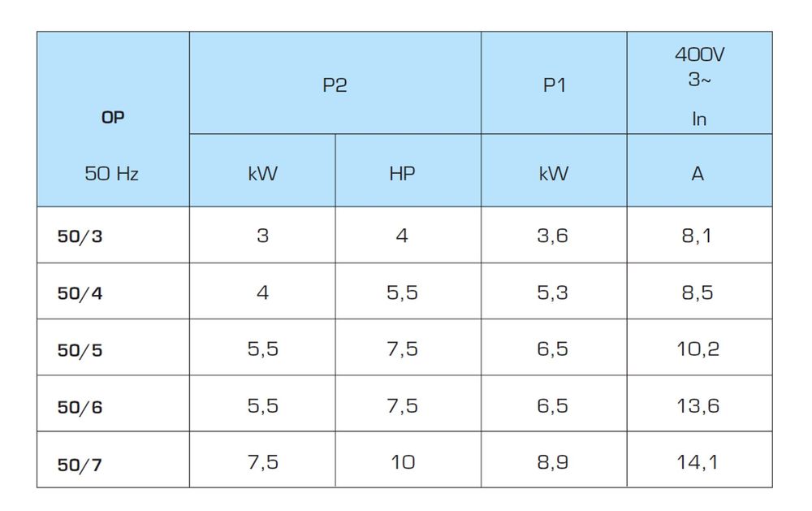The image size is (812, 511).
Task: Select the 50/3 row label
Action: (x=80, y=237)
